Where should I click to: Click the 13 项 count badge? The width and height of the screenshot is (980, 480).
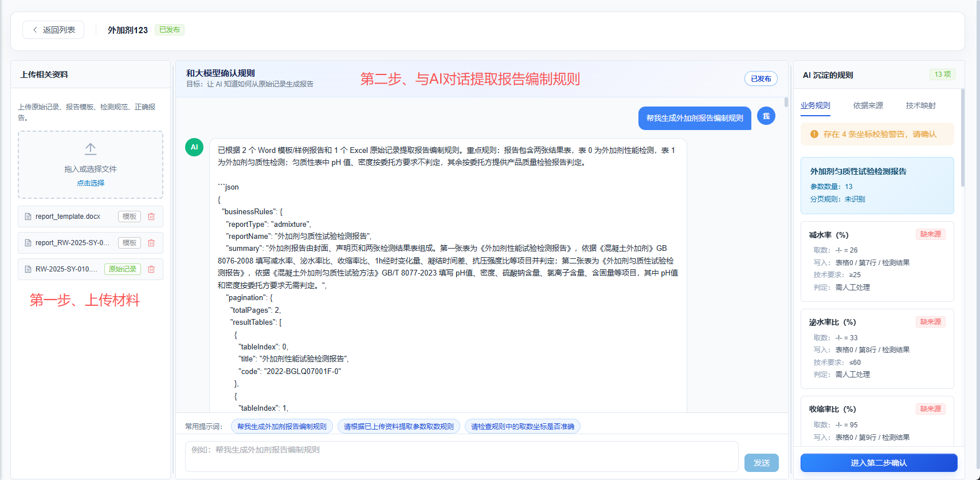[942, 74]
